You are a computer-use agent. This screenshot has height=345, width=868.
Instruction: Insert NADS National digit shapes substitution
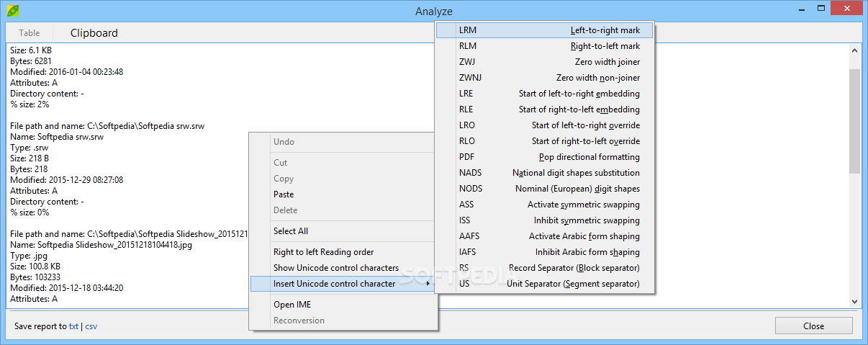545,173
